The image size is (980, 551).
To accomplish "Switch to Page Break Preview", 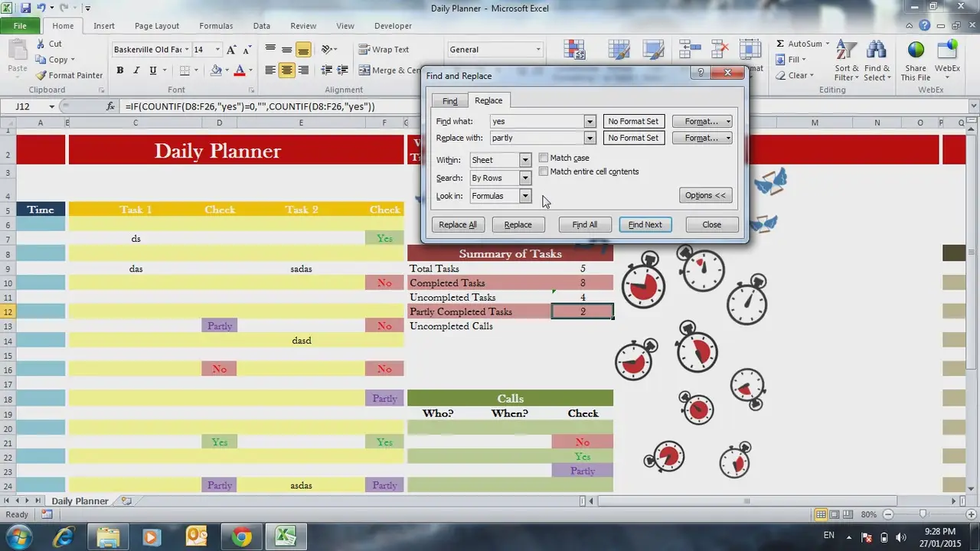I will (848, 515).
